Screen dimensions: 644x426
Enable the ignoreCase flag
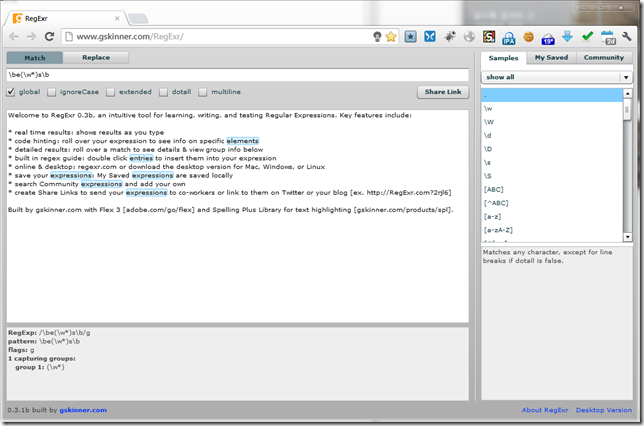[51, 92]
